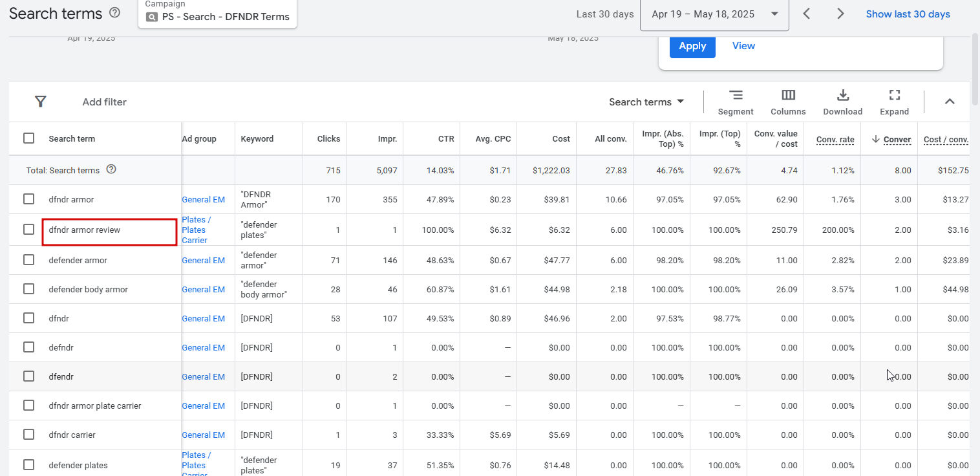Click the Show last 30 days link
Screen dimensions: 980x476
[x=908, y=14]
